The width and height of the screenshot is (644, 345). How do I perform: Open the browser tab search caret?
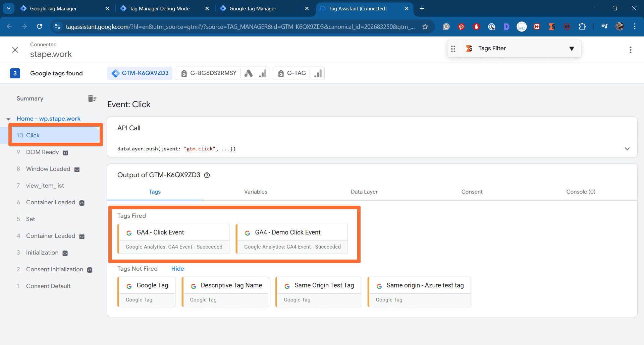tap(8, 8)
